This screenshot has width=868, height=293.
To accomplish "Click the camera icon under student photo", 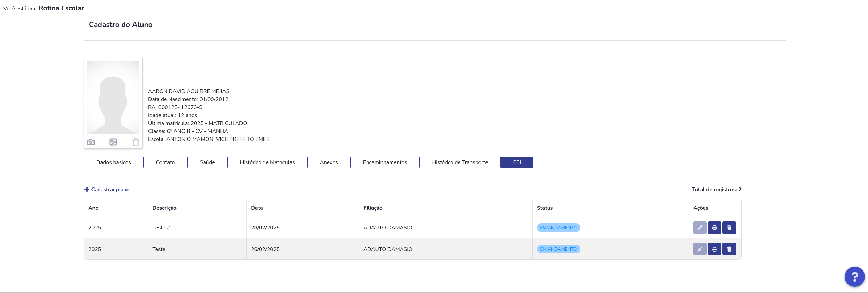I will 91,142.
